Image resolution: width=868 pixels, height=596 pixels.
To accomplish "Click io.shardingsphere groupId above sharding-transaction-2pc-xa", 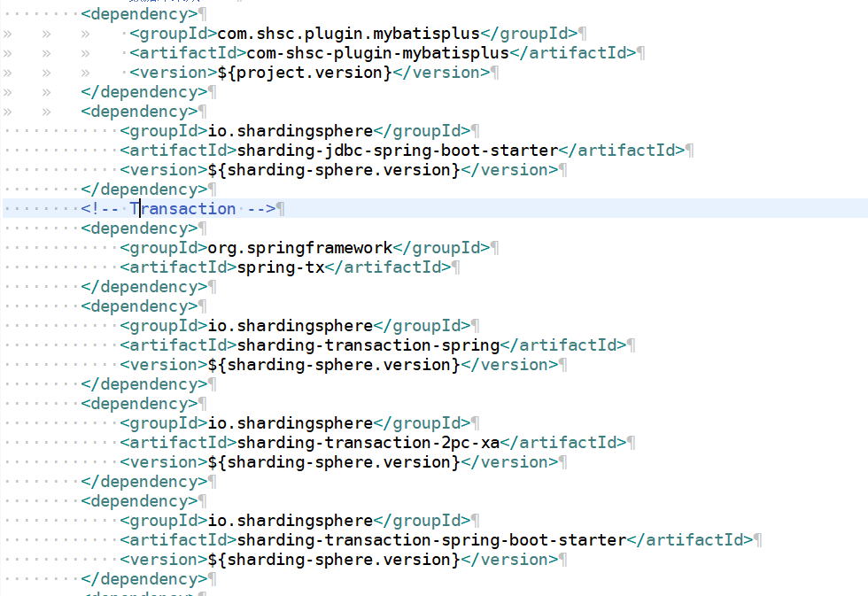I will (291, 423).
